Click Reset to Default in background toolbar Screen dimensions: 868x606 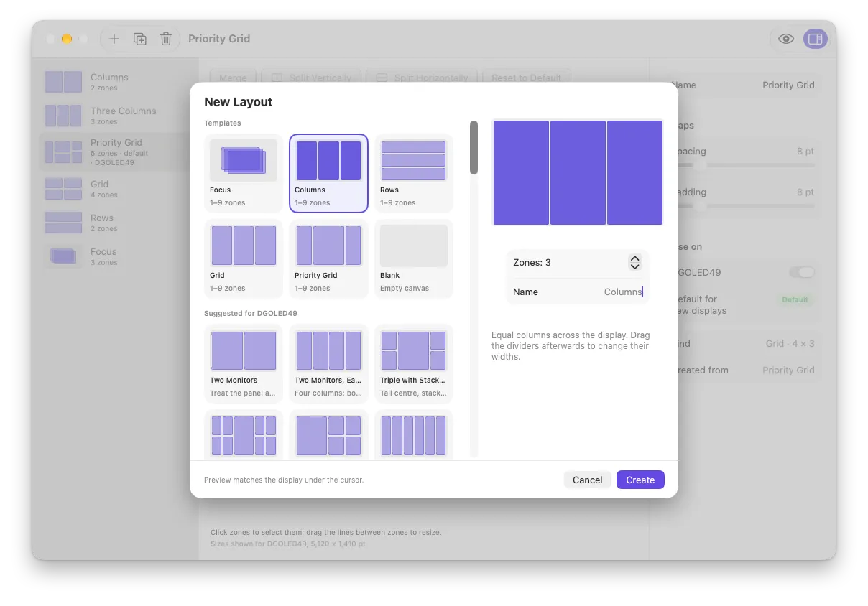point(527,78)
